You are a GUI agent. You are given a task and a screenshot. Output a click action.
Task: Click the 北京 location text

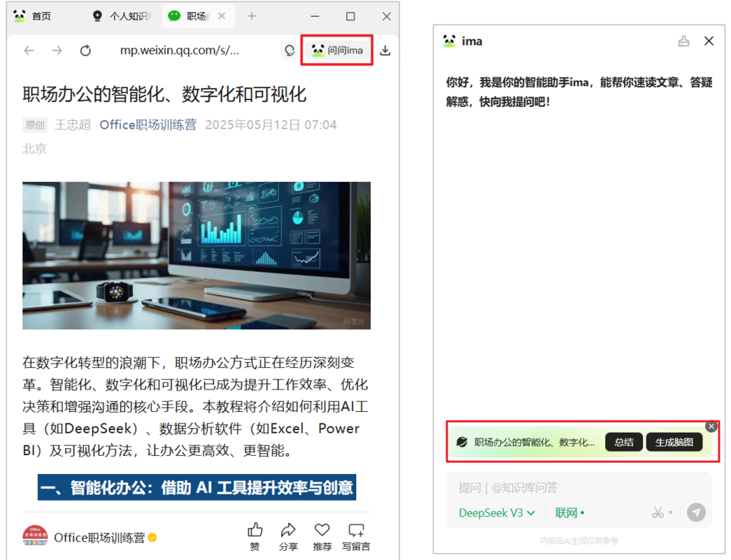pyautogui.click(x=35, y=149)
